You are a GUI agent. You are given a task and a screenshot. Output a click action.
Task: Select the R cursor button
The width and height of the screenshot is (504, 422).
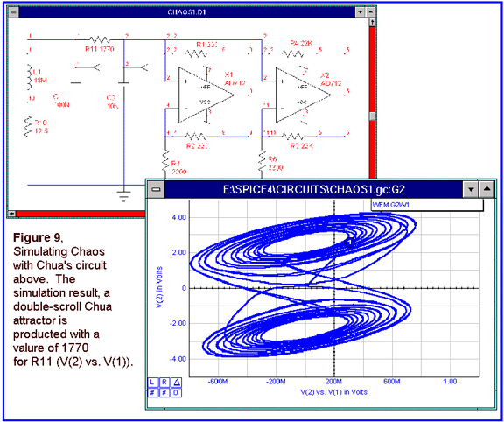[x=164, y=382]
